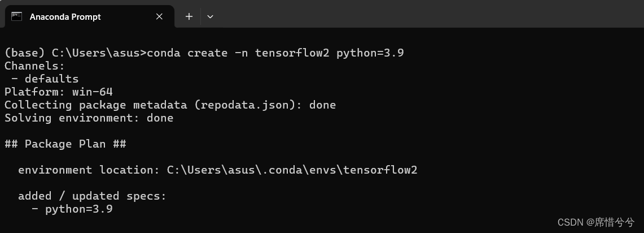
Task: Select the Anaconda Prompt tab title
Action: pos(65,17)
